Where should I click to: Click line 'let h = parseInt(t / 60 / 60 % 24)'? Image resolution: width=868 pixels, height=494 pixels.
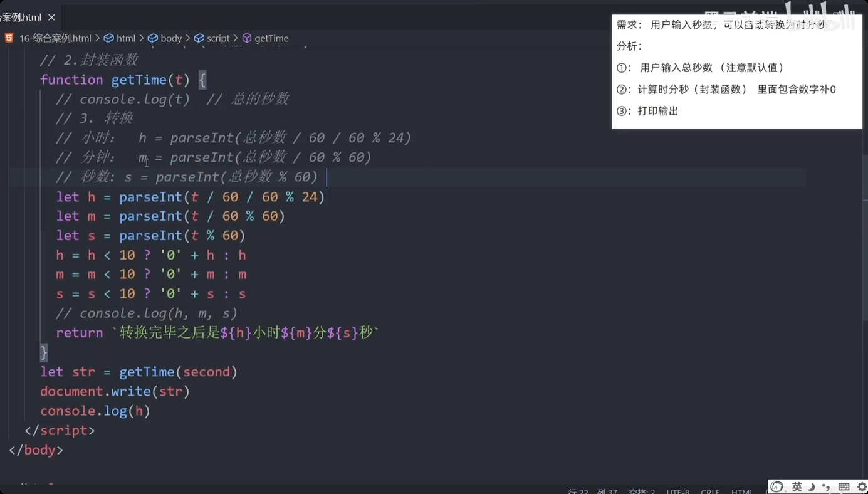[x=191, y=197]
